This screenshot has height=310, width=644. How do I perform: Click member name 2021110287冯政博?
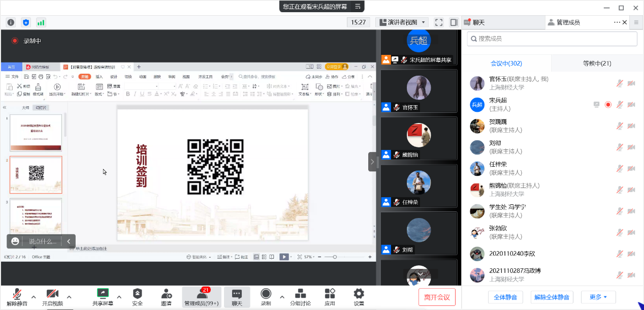(515, 271)
